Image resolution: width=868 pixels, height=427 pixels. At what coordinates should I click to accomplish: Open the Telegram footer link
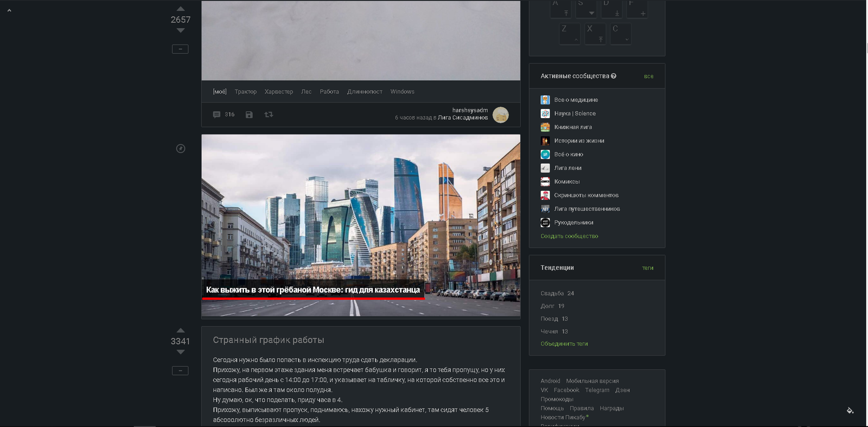click(597, 390)
